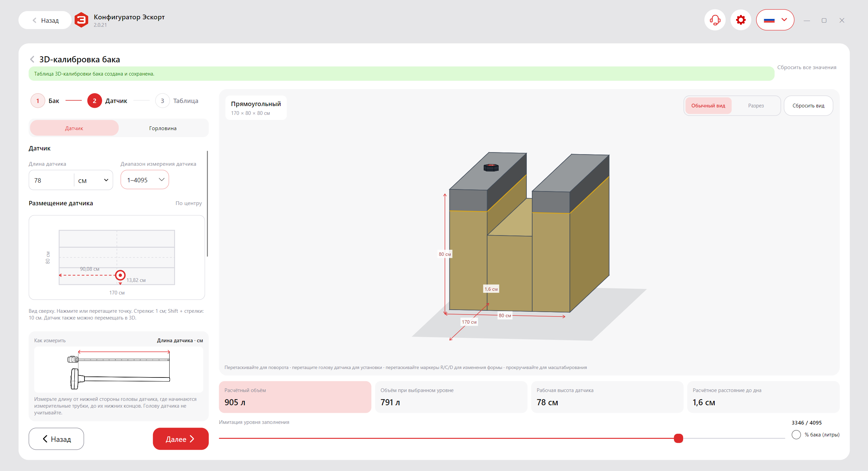Switch to Разрез view mode
Screen dimensions: 868x471
pos(756,106)
